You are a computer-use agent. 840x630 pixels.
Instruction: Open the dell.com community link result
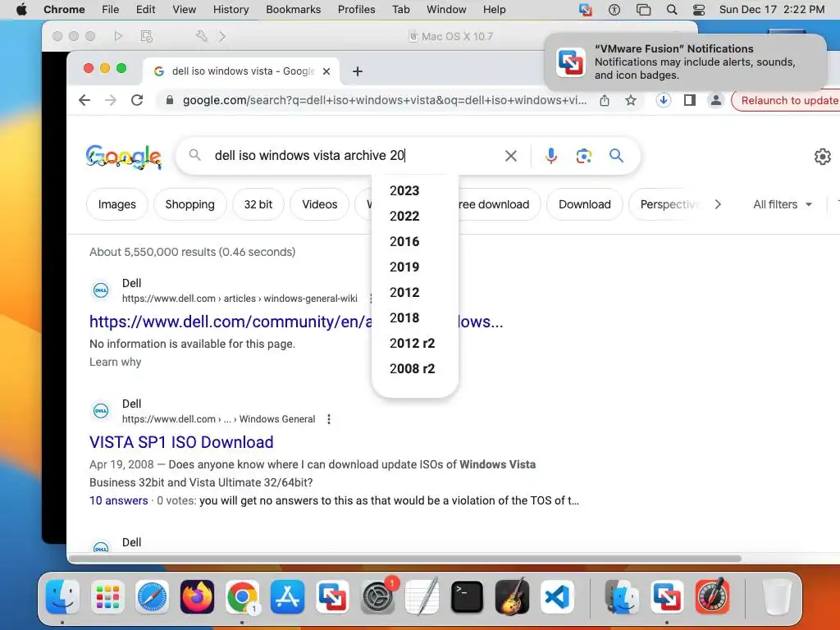click(x=231, y=322)
